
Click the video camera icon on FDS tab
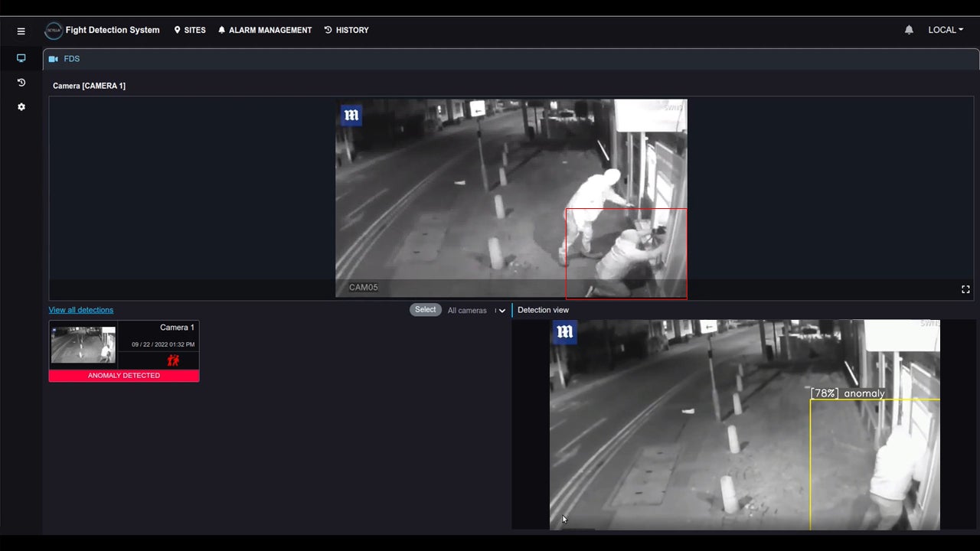(53, 59)
